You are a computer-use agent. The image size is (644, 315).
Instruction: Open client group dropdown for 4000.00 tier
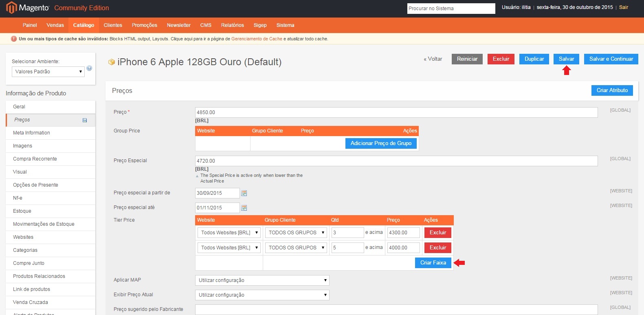pyautogui.click(x=296, y=248)
